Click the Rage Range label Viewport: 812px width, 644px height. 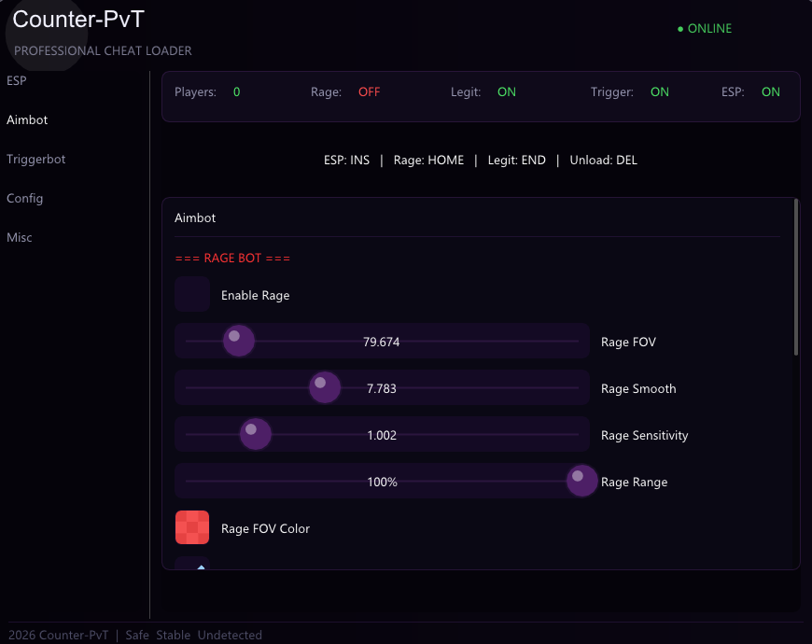click(x=634, y=482)
